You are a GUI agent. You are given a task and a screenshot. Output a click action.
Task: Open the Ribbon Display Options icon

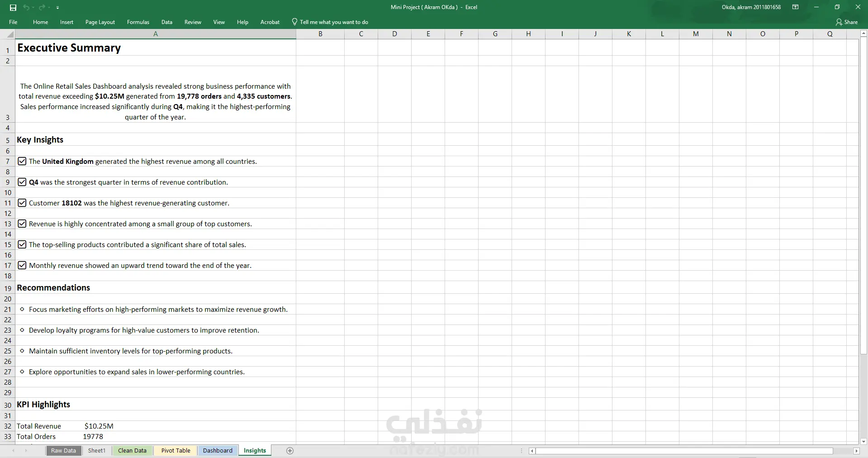click(795, 7)
